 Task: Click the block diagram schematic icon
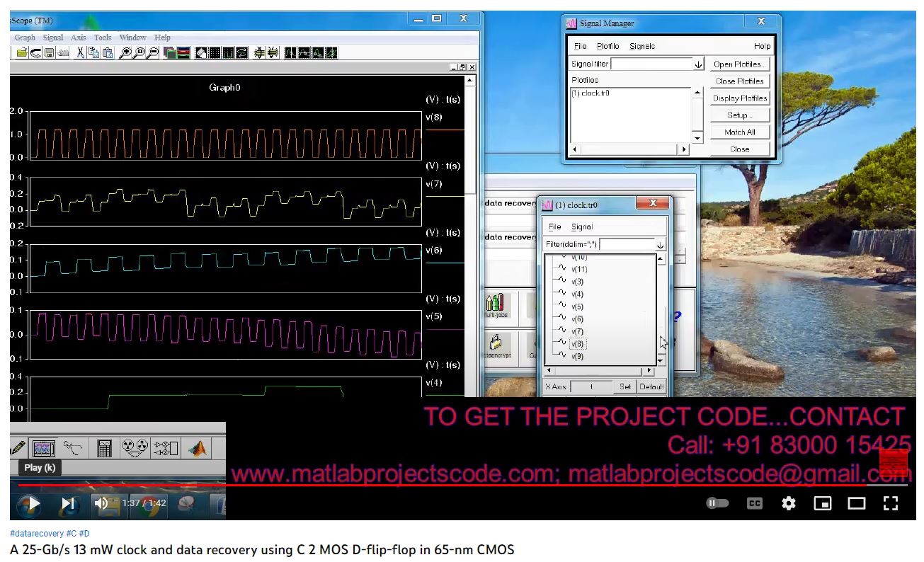coord(165,447)
